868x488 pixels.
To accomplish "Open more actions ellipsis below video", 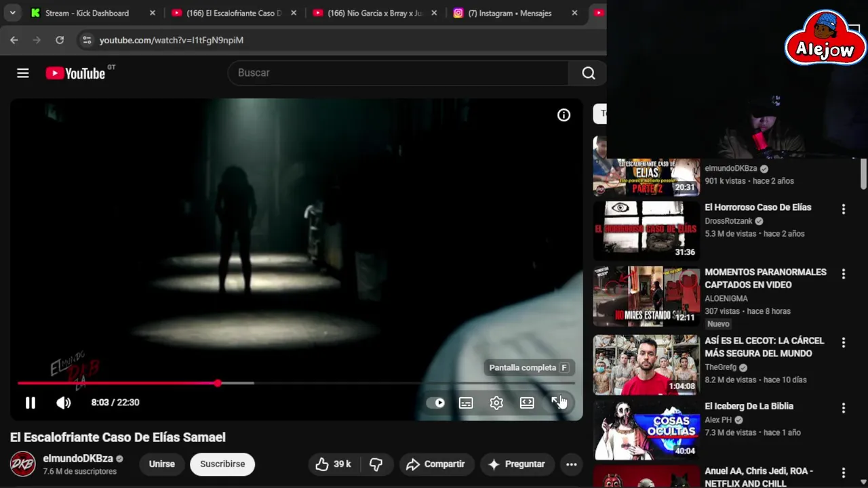I will click(x=571, y=464).
